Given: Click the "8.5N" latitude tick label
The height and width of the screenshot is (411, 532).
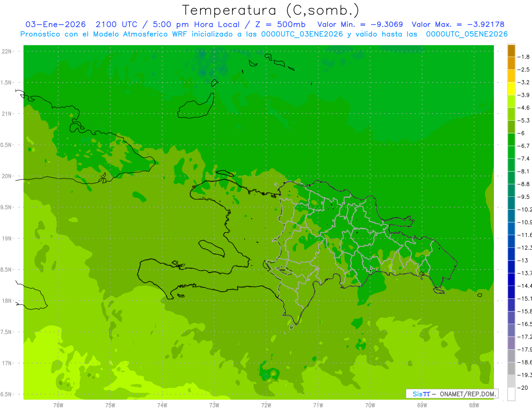Looking at the screenshot, I should [x=6, y=270].
